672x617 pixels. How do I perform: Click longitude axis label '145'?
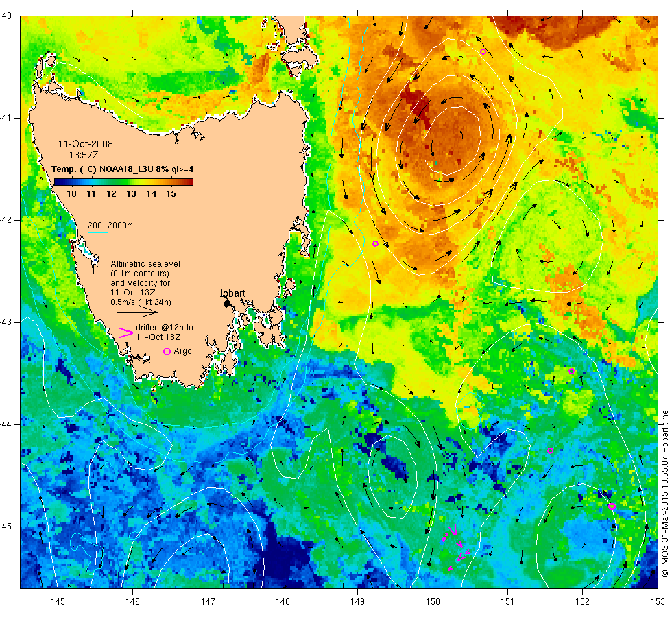click(58, 602)
